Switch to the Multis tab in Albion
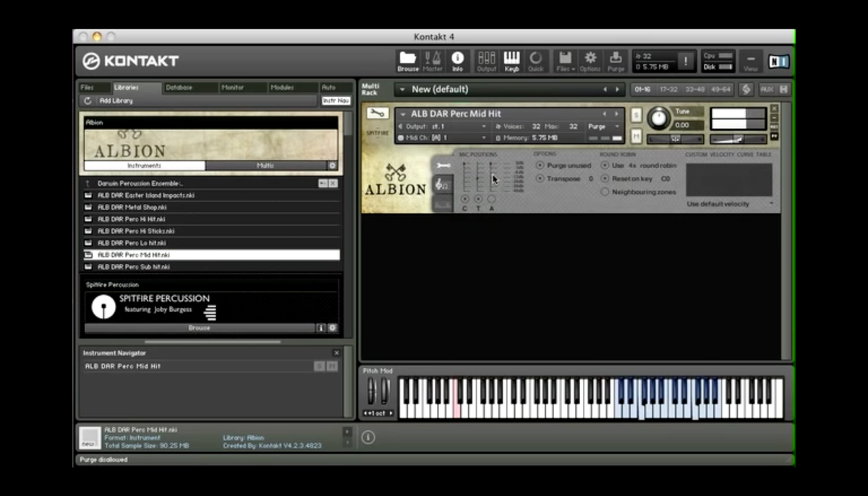Image resolution: width=868 pixels, height=496 pixels. (x=265, y=166)
